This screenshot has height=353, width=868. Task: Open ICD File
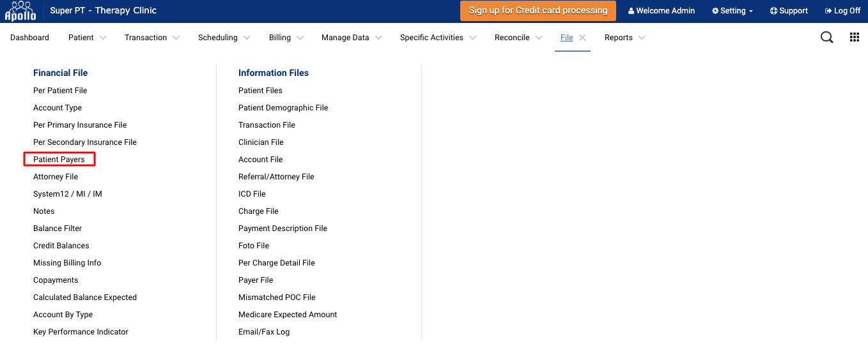coord(252,194)
